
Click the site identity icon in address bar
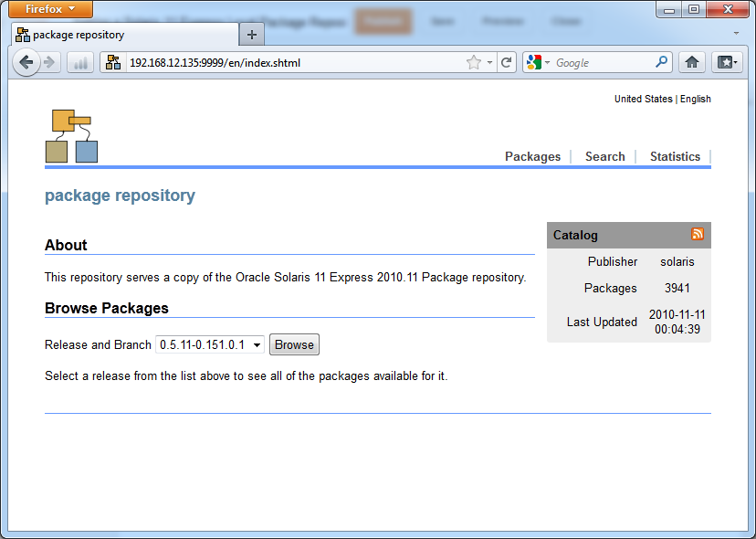coord(113,62)
